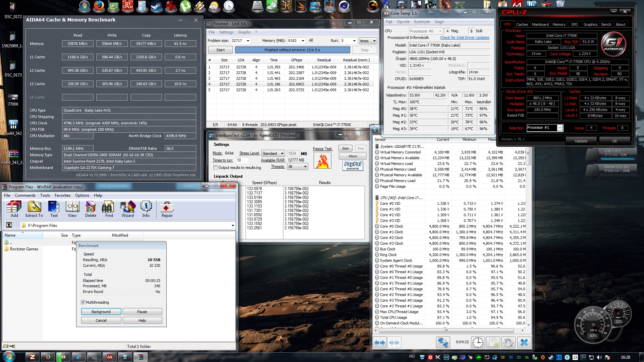Open Eszközök menu in Core Temp

pos(422,22)
